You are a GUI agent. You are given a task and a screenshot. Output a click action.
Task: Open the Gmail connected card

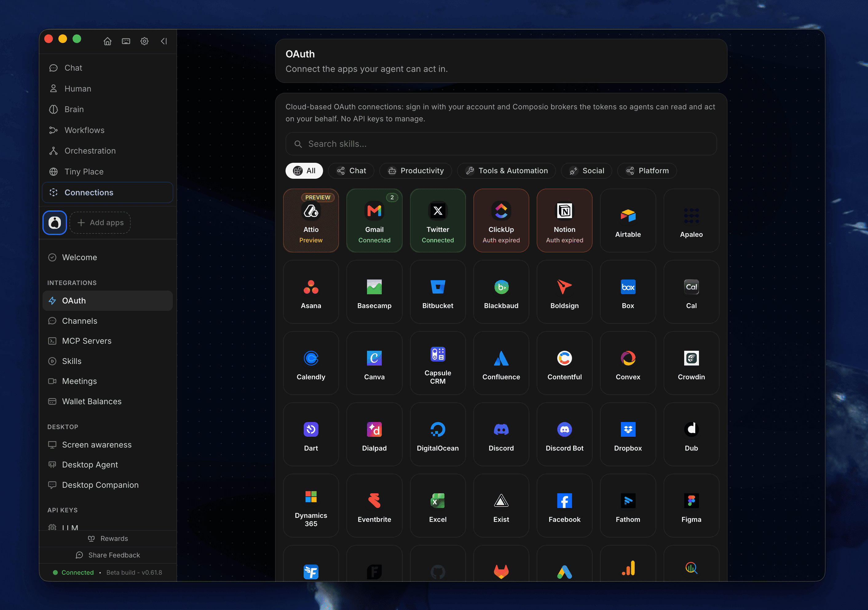click(x=374, y=221)
